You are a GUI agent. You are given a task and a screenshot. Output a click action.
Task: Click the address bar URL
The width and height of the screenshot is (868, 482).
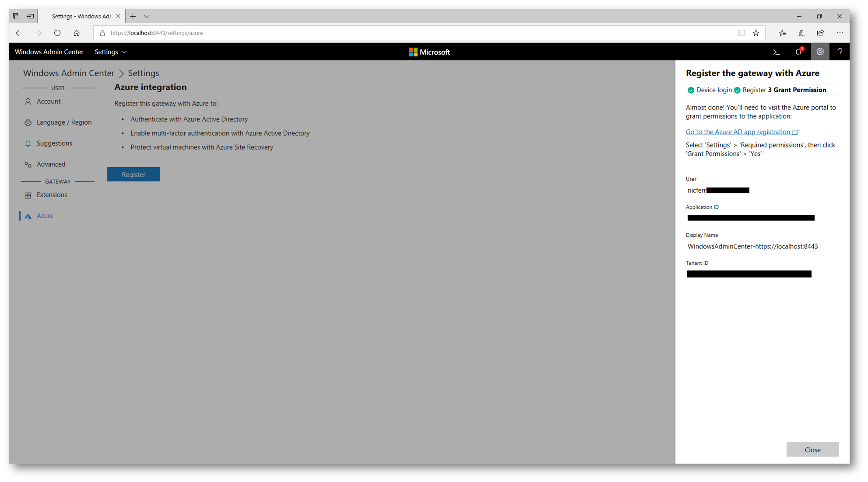click(157, 33)
